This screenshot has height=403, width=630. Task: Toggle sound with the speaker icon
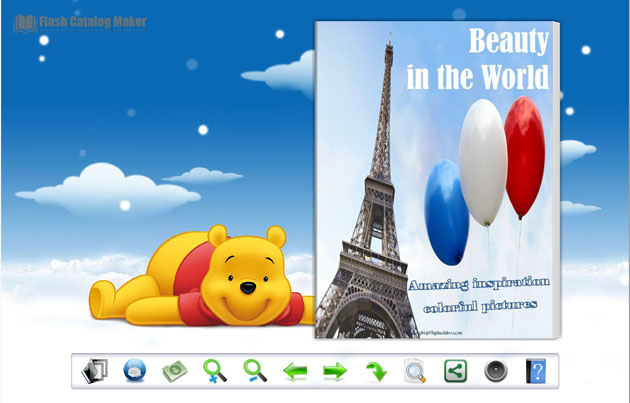pyautogui.click(x=496, y=371)
